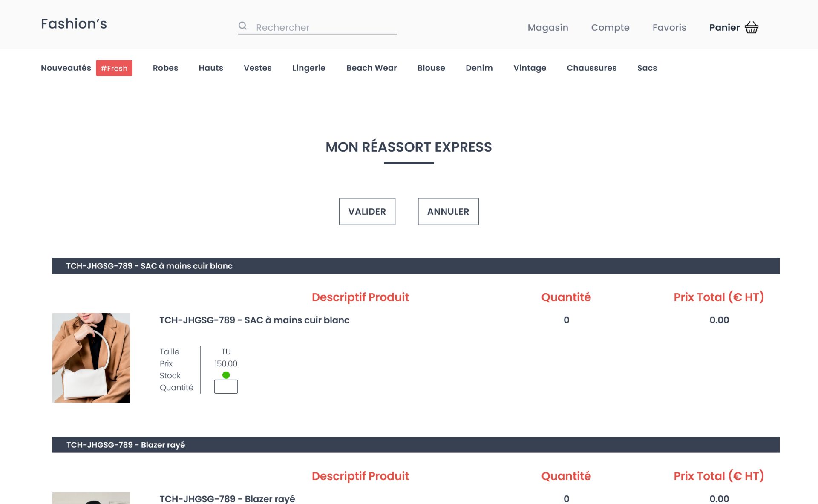Enter quantity in TCH-JHGSG-789 sac input field
Screen dimensions: 818x504
(226, 386)
